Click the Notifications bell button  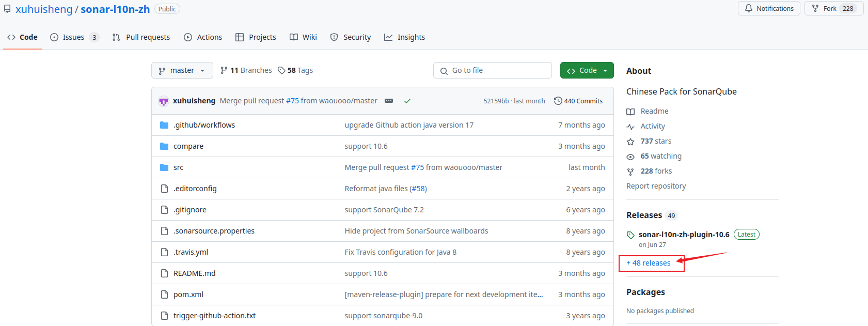pos(769,8)
